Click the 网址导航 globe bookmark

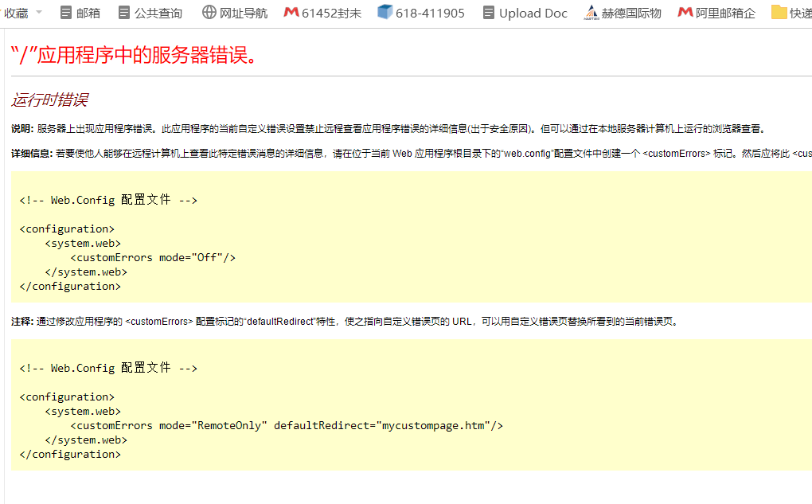[235, 13]
